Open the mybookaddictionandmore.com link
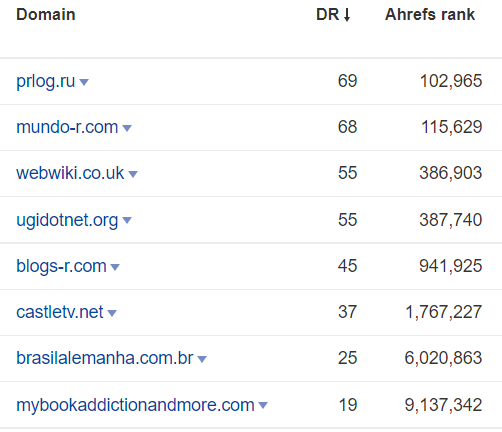502x432 pixels. [x=135, y=405]
